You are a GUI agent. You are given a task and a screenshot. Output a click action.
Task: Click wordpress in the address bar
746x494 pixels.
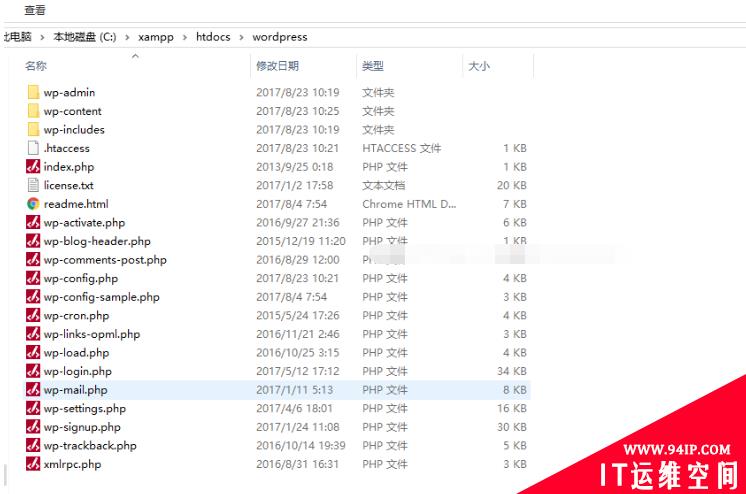click(280, 37)
